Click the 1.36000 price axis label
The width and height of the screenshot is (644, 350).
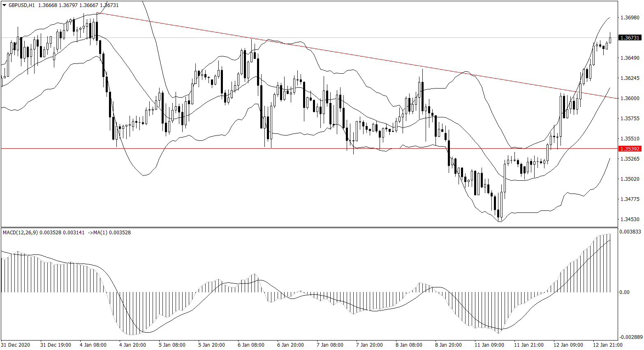(630, 98)
